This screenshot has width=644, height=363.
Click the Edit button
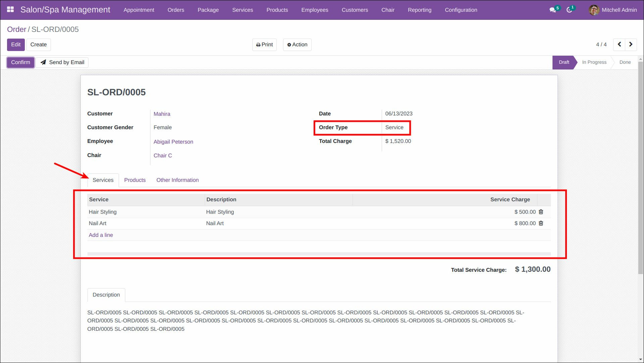[16, 45]
